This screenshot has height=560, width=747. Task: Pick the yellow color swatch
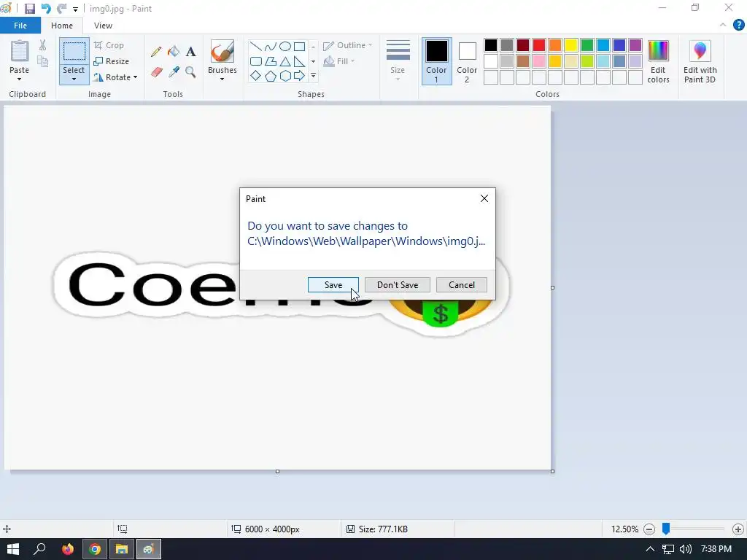pos(570,45)
